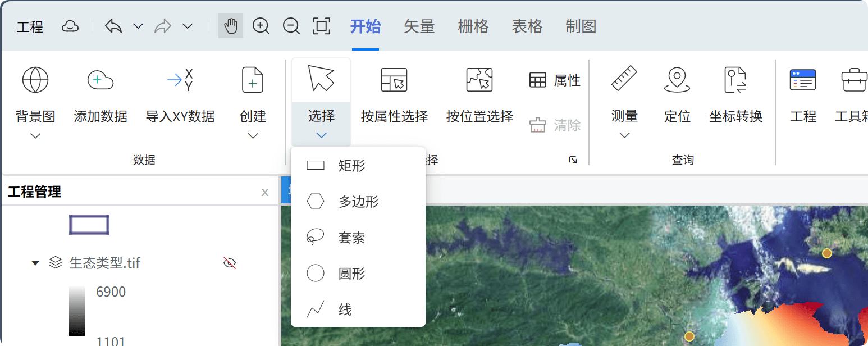Switch to the 栅格 ribbon tab
The image size is (868, 346).
click(x=473, y=26)
